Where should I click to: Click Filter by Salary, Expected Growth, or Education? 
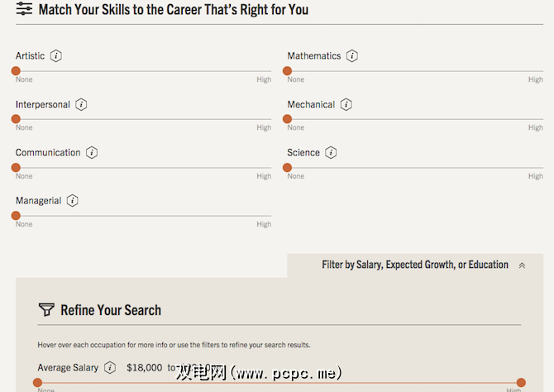coord(415,265)
